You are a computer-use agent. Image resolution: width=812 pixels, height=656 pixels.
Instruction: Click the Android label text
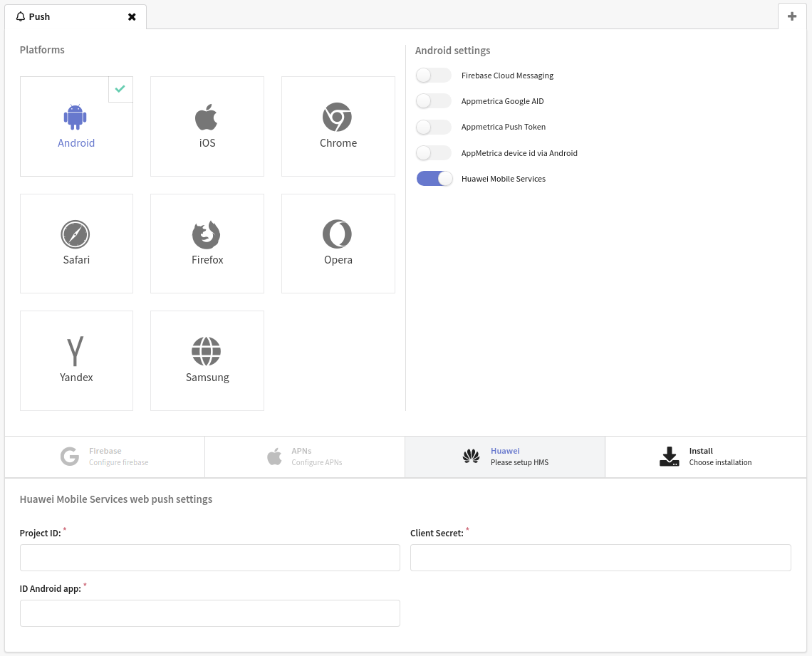pos(76,143)
